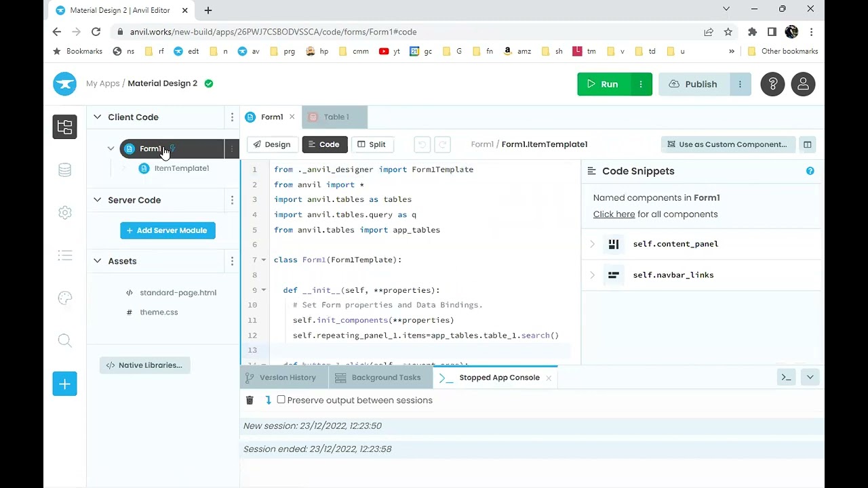Open Assets three-dot menu

232,261
